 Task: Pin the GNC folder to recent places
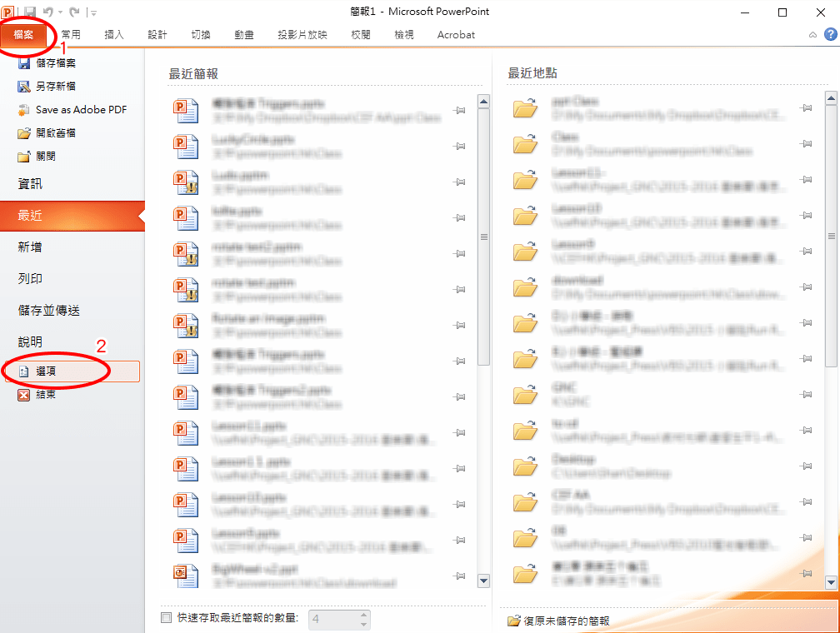(806, 395)
